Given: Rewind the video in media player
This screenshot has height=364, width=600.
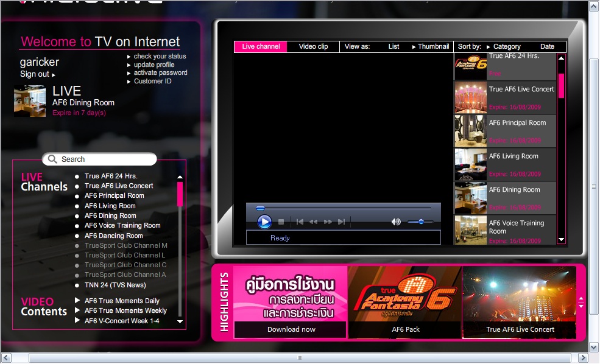Looking at the screenshot, I should [313, 222].
